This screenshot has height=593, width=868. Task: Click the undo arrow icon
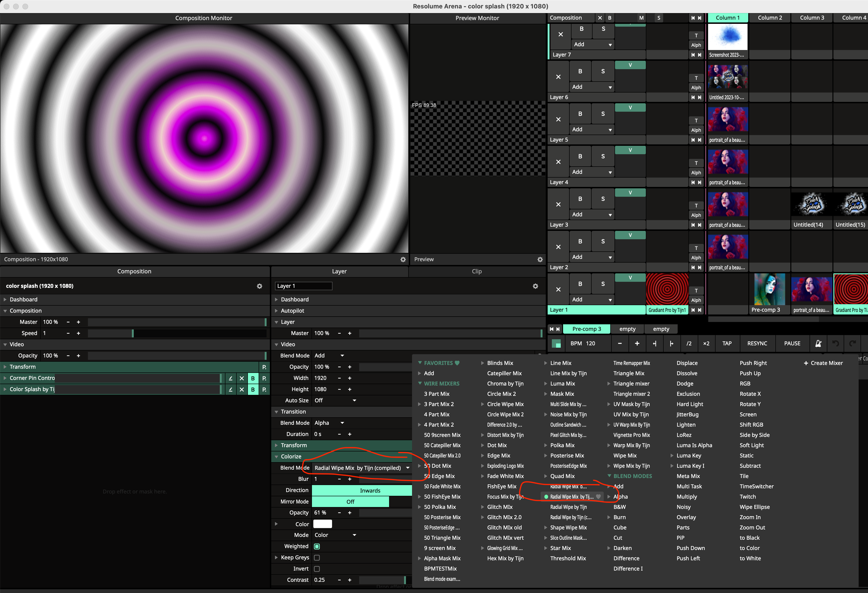[835, 343]
